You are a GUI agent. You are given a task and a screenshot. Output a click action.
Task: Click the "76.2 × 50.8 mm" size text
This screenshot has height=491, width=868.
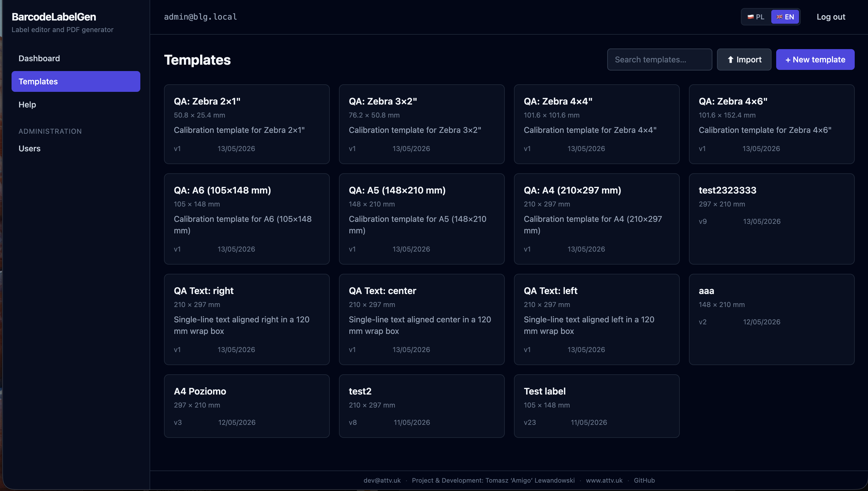(374, 115)
